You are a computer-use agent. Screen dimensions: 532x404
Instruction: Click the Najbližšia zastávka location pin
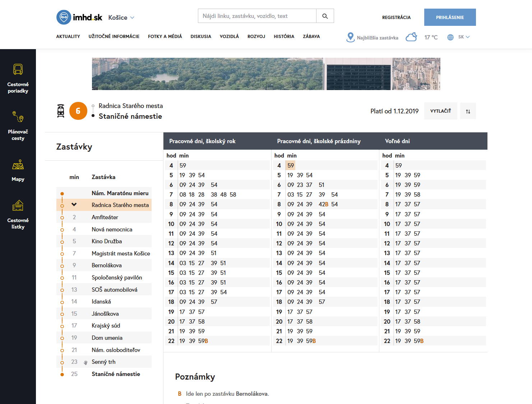point(350,37)
